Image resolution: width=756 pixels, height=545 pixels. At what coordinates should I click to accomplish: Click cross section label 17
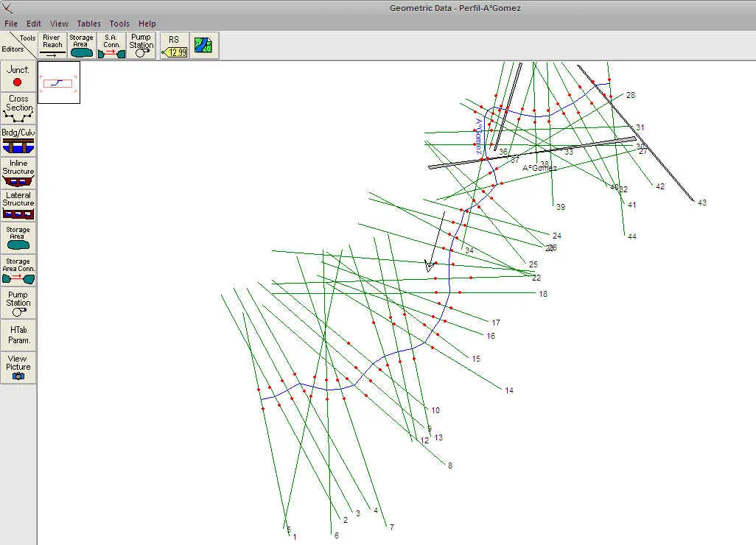click(x=496, y=323)
